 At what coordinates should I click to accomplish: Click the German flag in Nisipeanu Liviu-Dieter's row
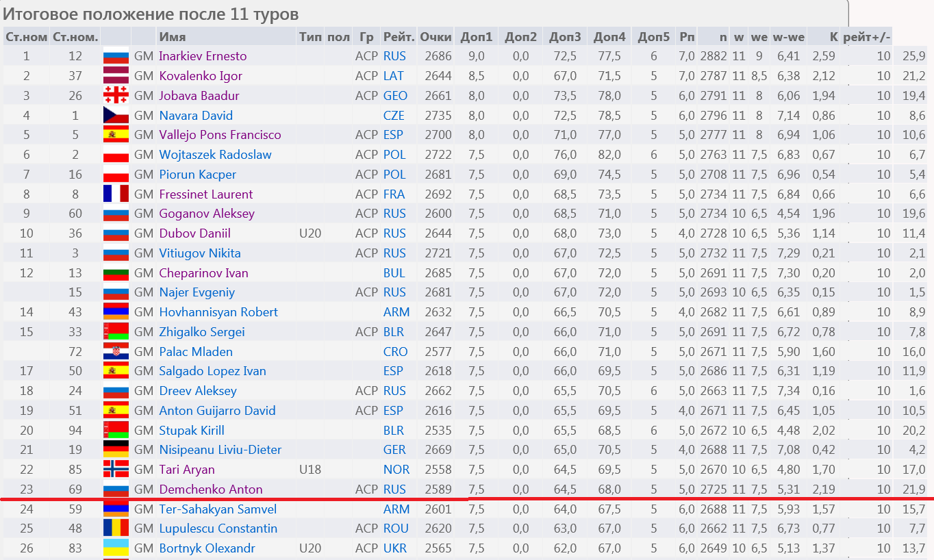click(116, 450)
